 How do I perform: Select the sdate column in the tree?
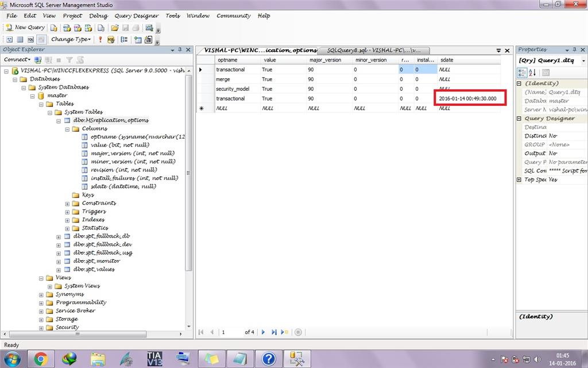click(123, 187)
